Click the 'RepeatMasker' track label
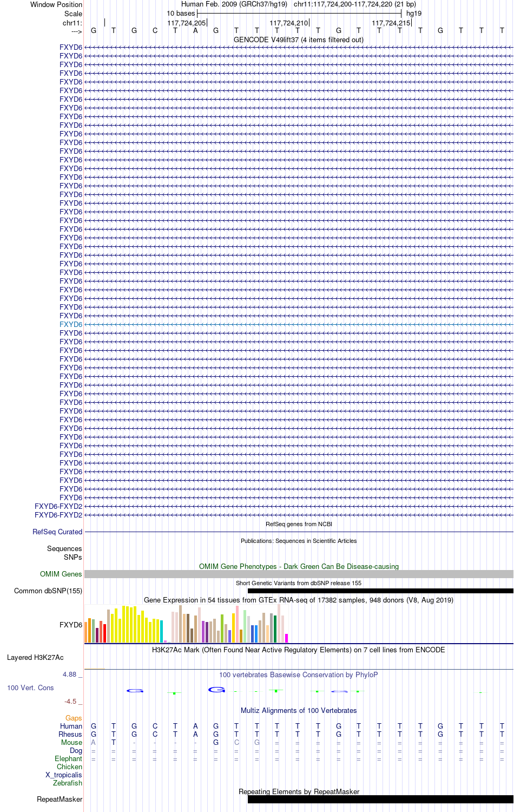514x812 pixels. point(60,800)
